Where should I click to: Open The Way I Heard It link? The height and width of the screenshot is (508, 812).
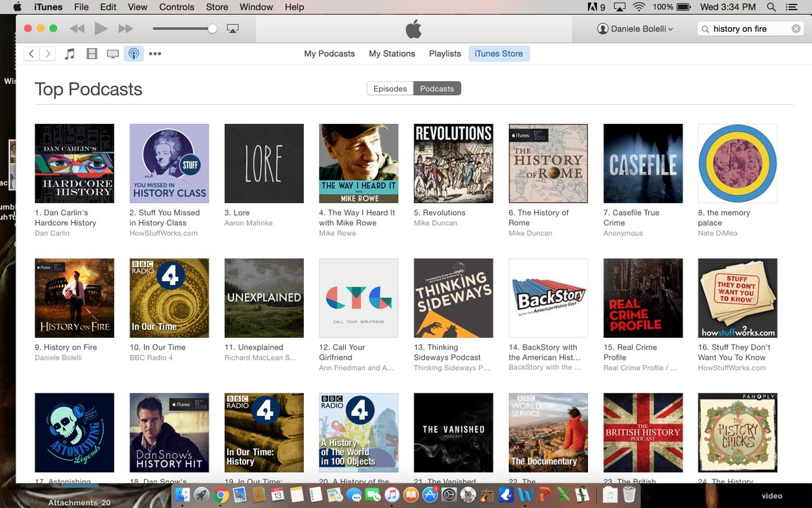(x=357, y=217)
